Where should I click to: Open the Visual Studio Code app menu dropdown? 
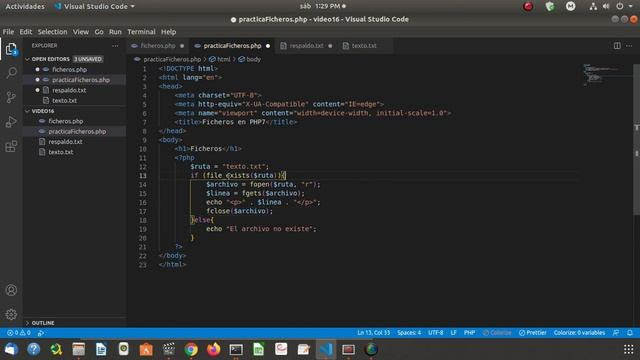point(95,7)
